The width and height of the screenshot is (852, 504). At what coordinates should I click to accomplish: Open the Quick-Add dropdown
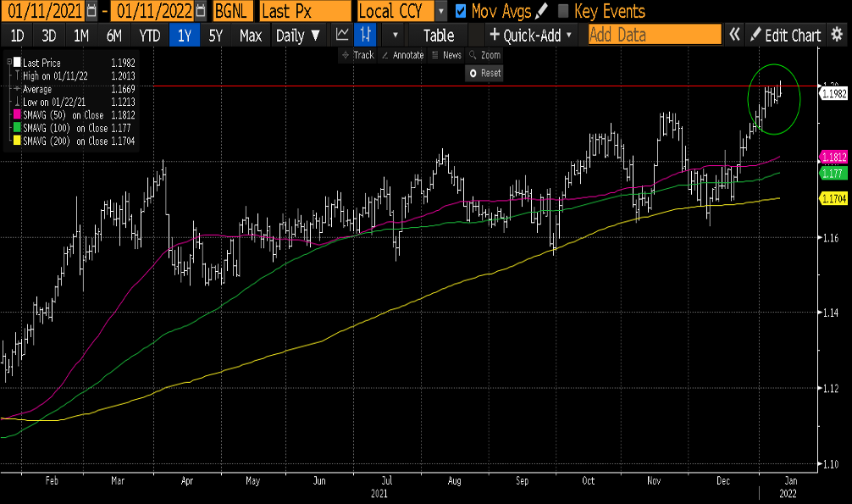click(531, 35)
